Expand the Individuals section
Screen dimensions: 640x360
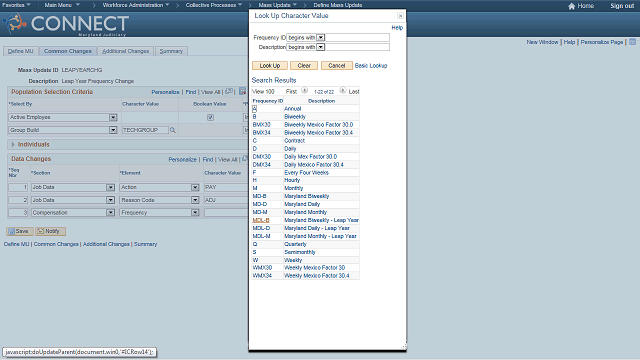[x=13, y=144]
